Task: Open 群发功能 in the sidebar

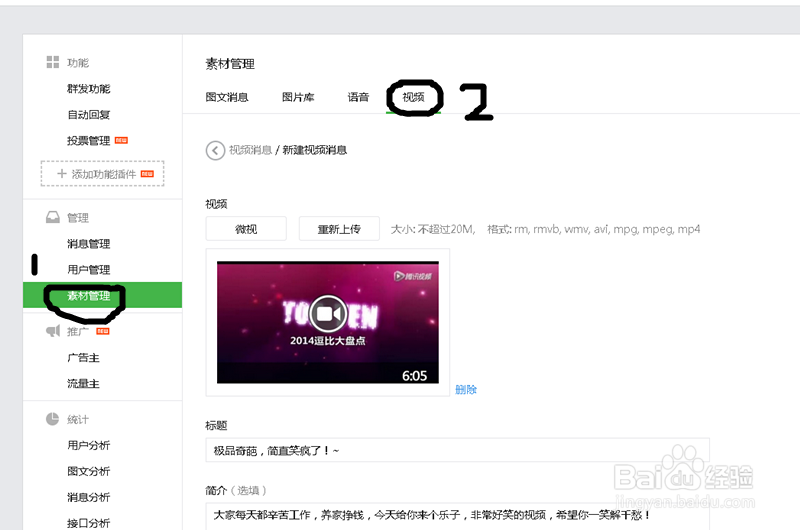Action: [89, 89]
